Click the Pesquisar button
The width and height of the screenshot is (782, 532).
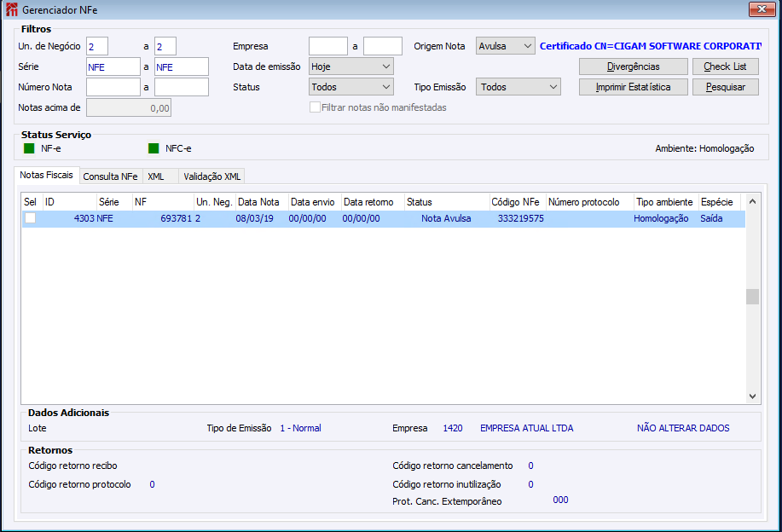pos(726,87)
